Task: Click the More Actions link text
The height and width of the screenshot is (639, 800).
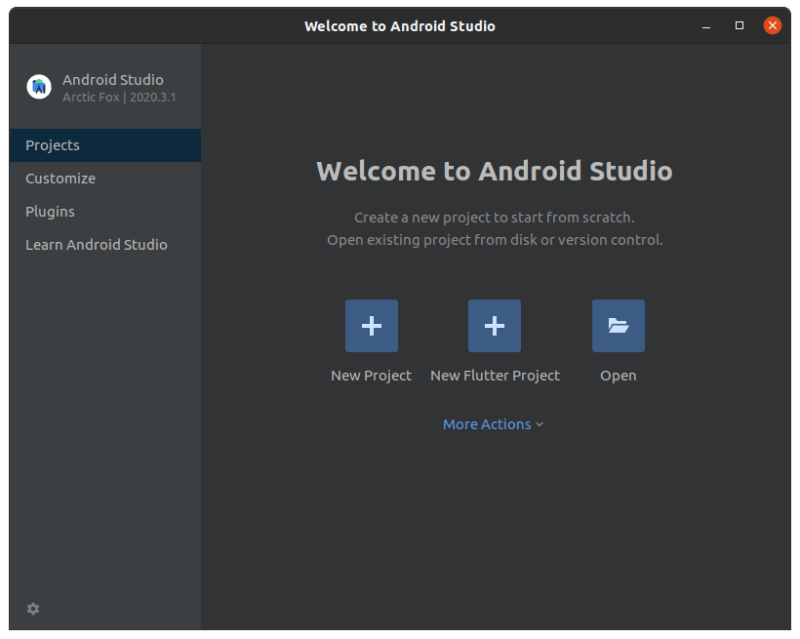Action: tap(486, 424)
